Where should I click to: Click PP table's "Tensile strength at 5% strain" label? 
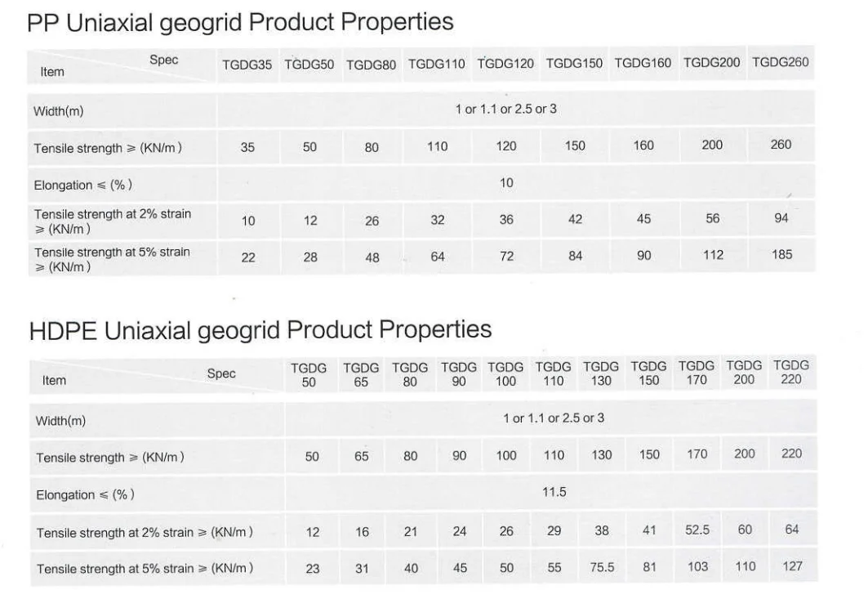point(111,259)
